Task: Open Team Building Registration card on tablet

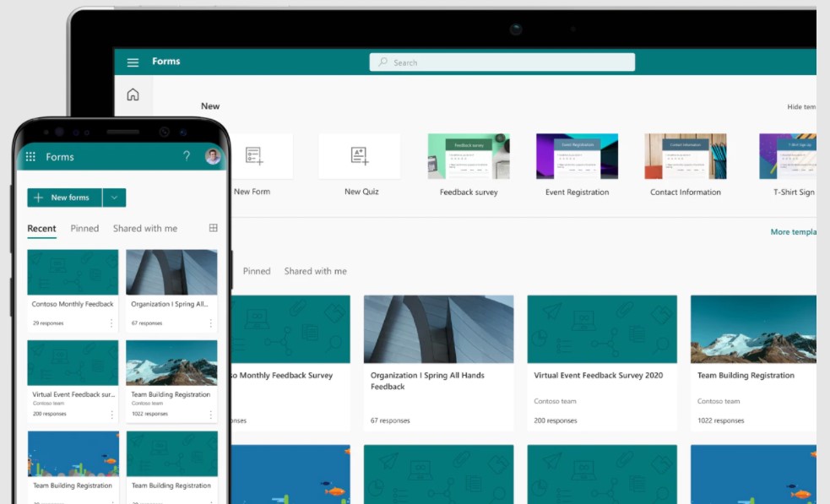Action: point(753,363)
